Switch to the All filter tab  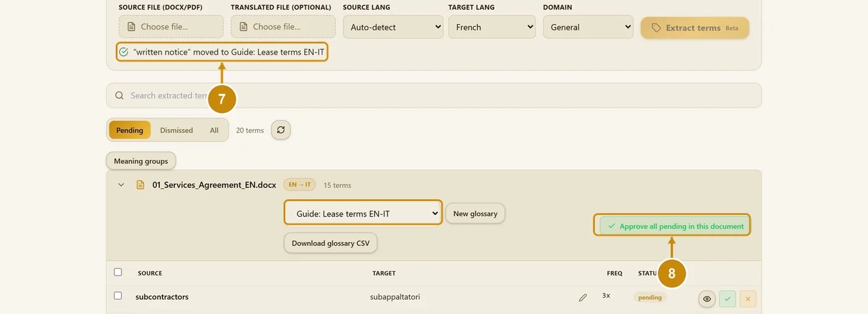214,130
